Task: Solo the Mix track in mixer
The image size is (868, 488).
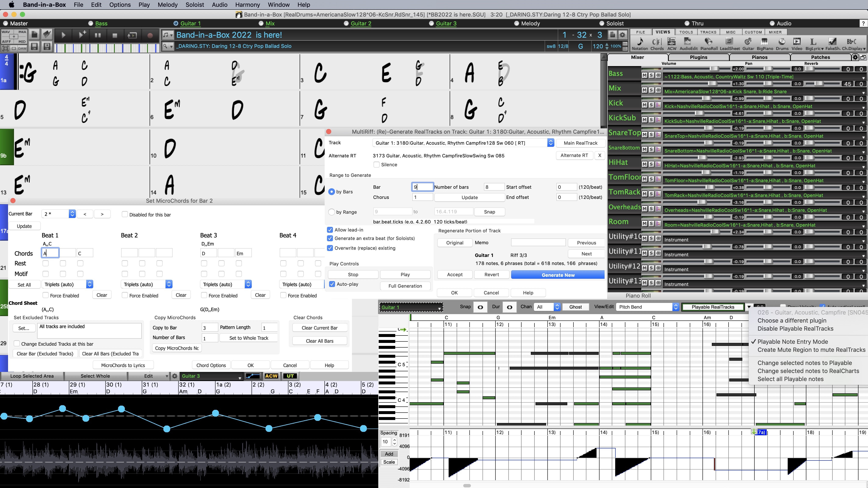Action: point(651,90)
